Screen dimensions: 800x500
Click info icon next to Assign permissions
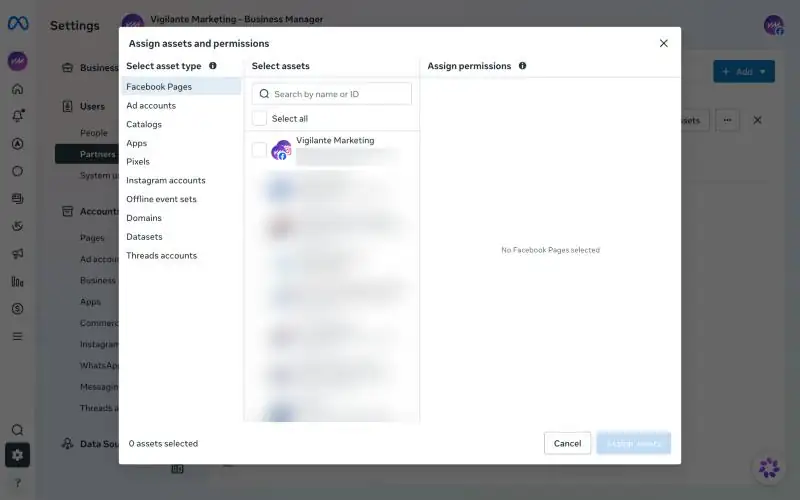click(x=522, y=66)
